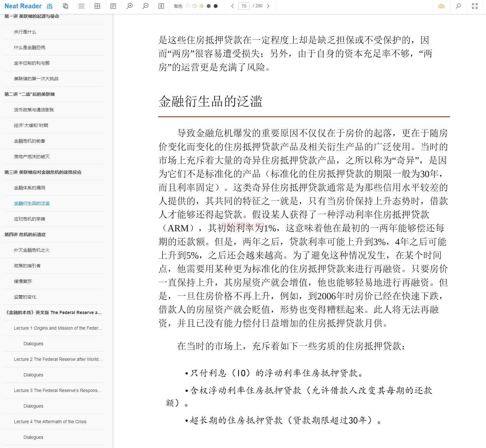The width and height of the screenshot is (486, 448).
Task: Open chapter 第三讲 美联储应对金融危机的政策反应
Action: click(43, 172)
